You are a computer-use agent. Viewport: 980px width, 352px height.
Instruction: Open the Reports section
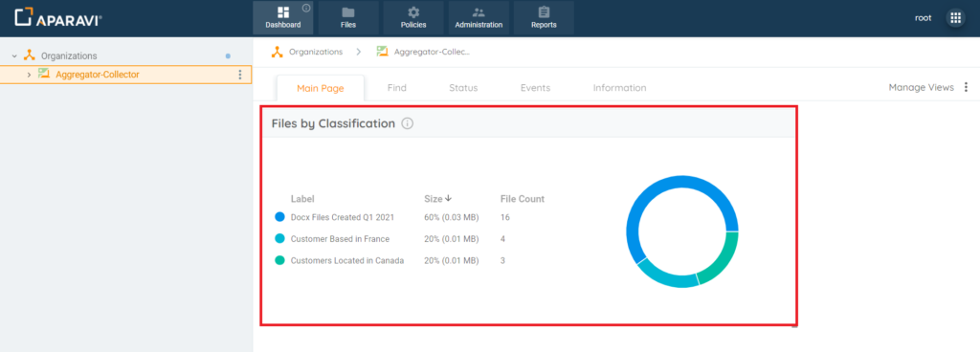(544, 18)
